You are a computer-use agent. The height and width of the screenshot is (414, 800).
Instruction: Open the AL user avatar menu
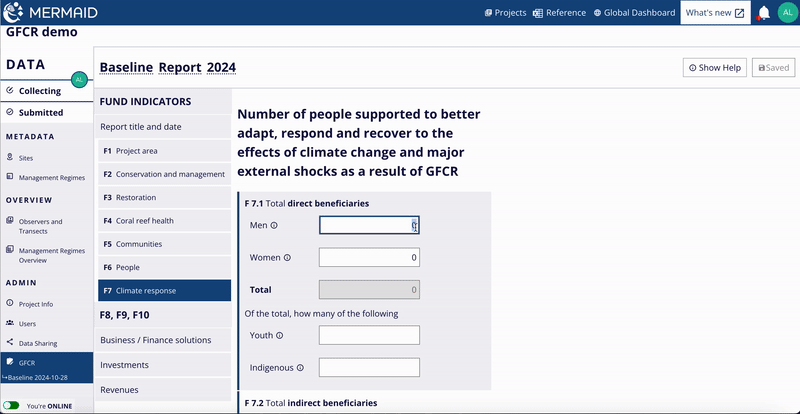788,13
